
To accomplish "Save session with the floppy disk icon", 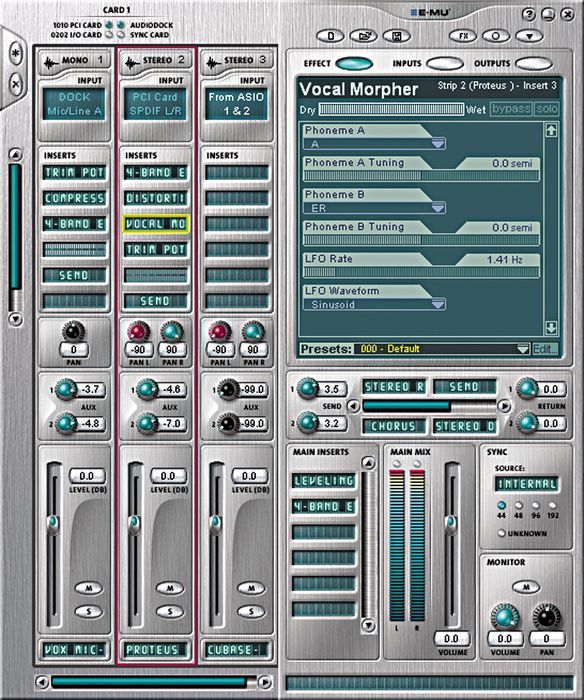I will point(396,36).
